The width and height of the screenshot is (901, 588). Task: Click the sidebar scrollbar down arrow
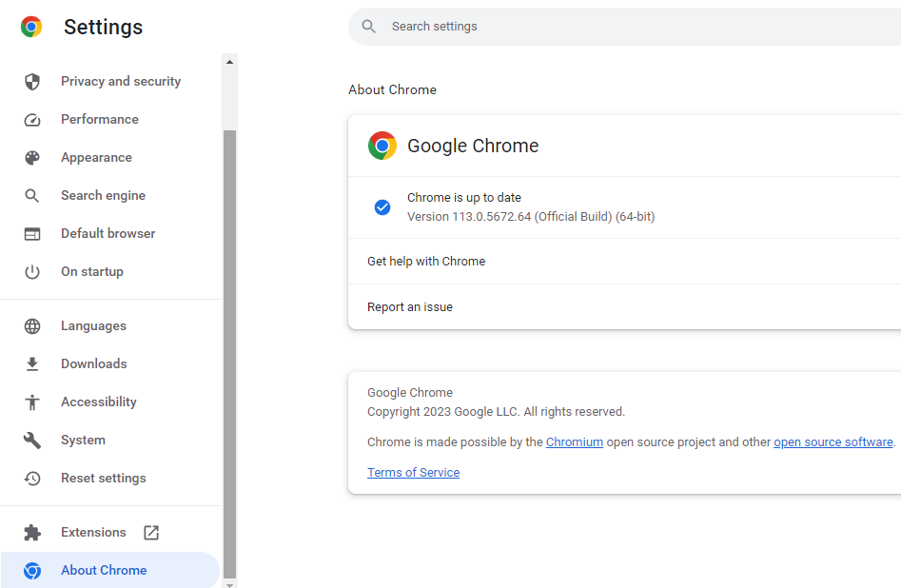point(230,584)
